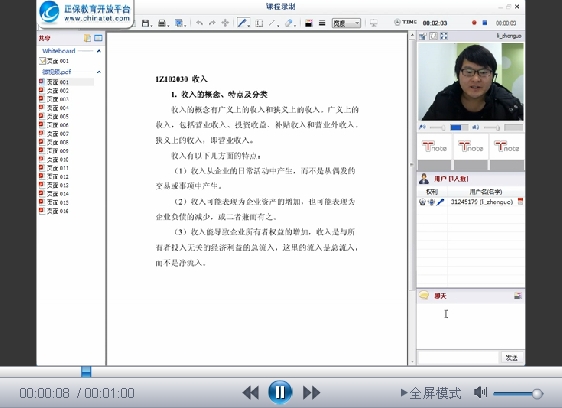562x408 pixels.
Task: Click the player volume slider
Action: (518, 393)
